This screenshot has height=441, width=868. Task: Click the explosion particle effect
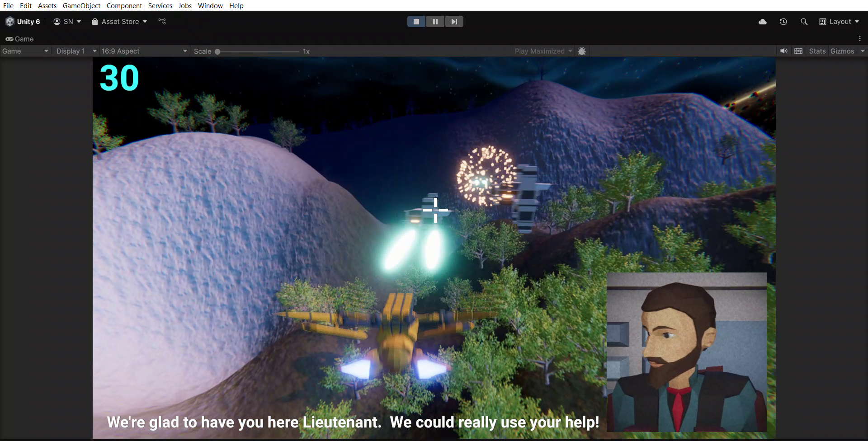click(x=486, y=176)
